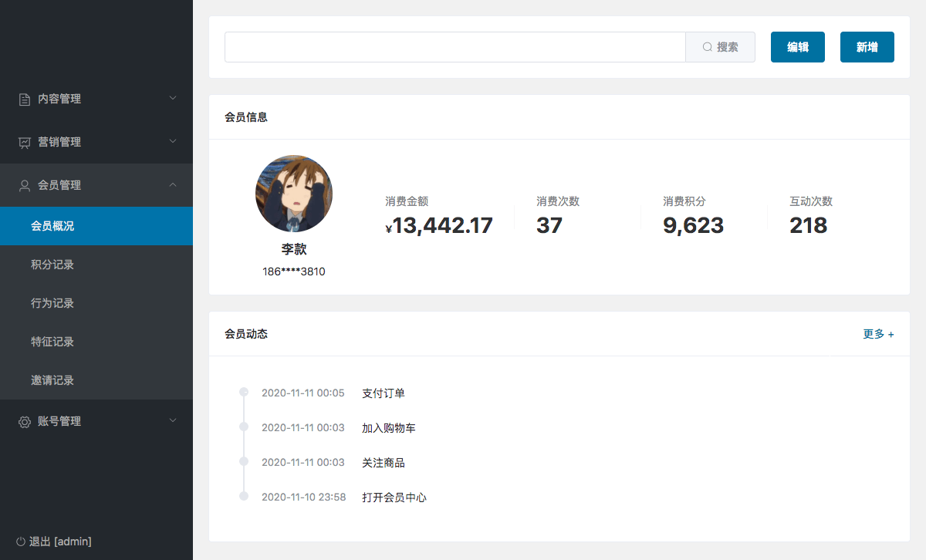Click the 内容管理 document icon

point(25,99)
